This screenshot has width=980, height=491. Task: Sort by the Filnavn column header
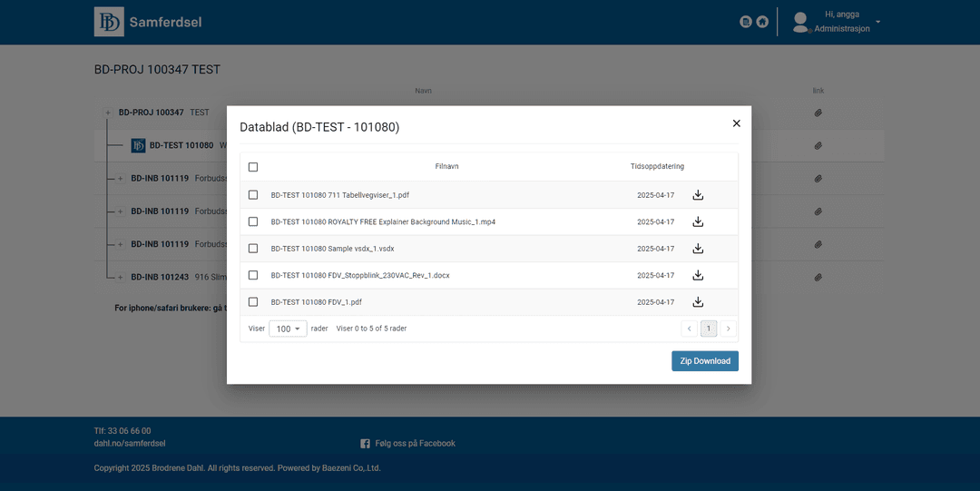(x=446, y=167)
